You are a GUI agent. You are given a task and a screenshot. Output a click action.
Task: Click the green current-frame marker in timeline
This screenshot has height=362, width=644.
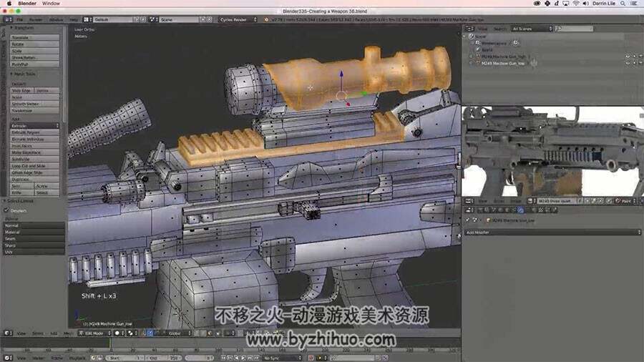(x=110, y=343)
